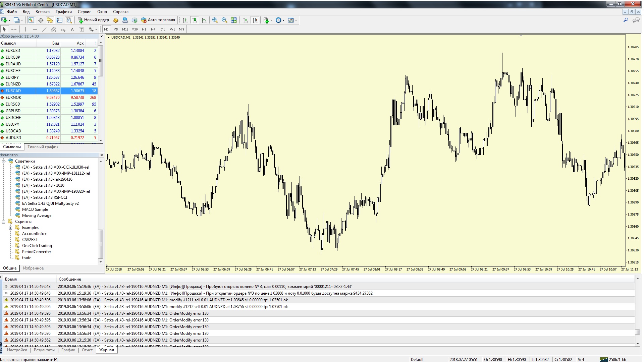This screenshot has height=362, width=644.
Task: Collapse the Советники tree node
Action: [x=4, y=161]
